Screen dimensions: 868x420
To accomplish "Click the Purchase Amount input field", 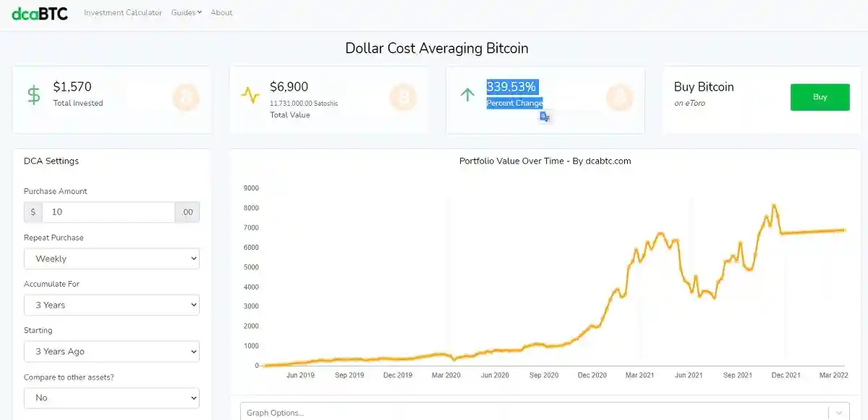I will coord(109,212).
